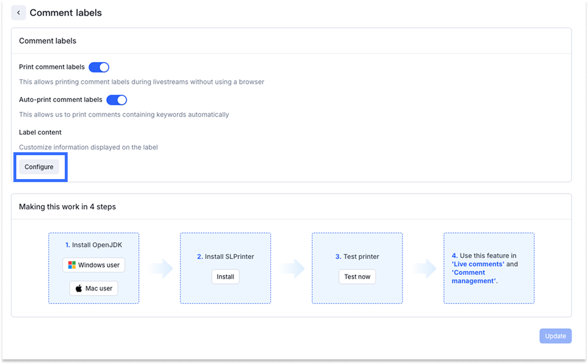Click the Windows logo icon
The image size is (588, 364).
(x=72, y=265)
